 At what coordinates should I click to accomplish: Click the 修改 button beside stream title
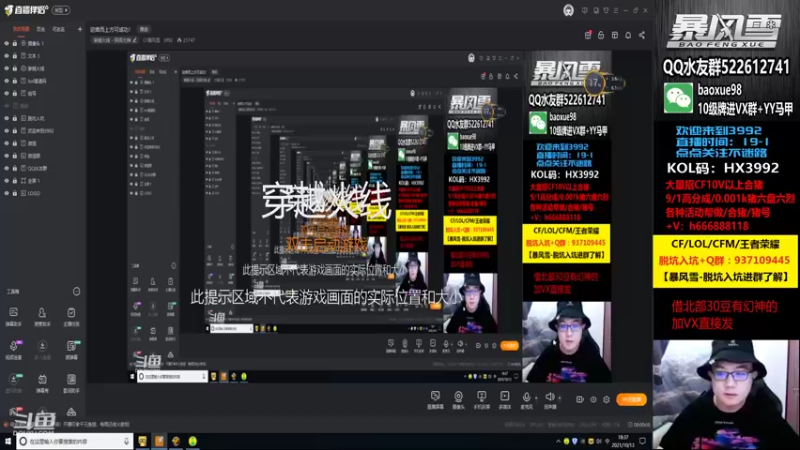click(144, 29)
